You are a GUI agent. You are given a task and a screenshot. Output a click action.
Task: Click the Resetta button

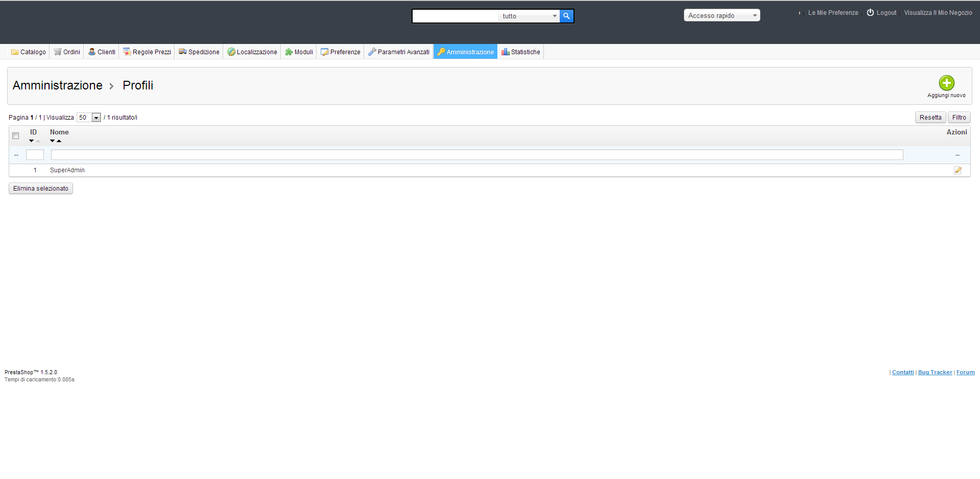pos(930,118)
